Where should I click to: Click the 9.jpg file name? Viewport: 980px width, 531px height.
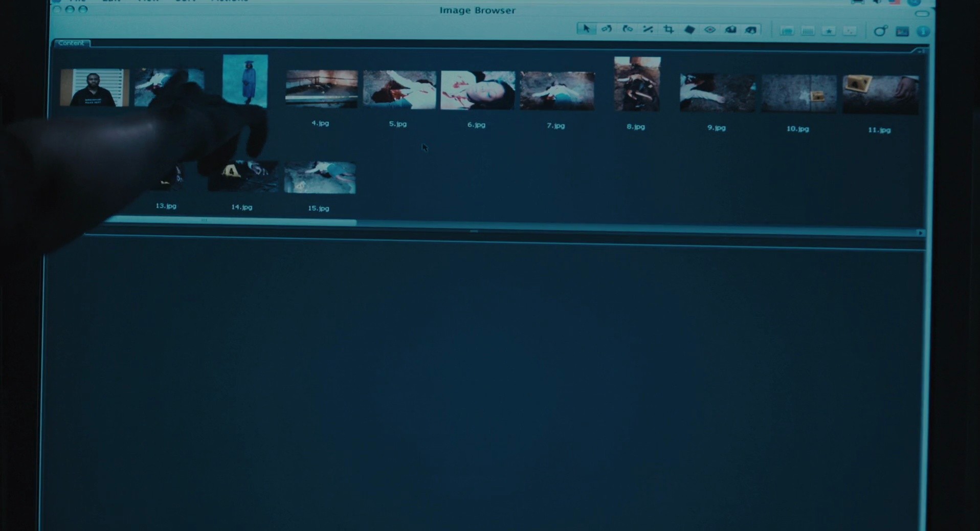click(x=717, y=127)
